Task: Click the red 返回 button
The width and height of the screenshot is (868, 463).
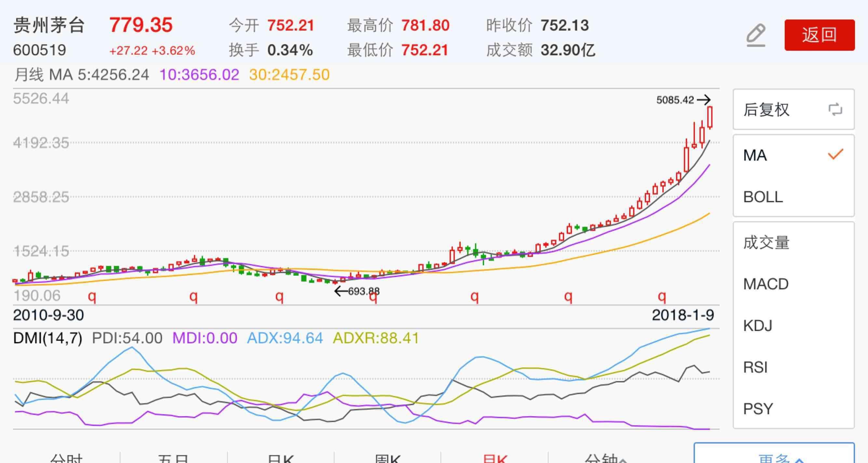Action: 820,35
